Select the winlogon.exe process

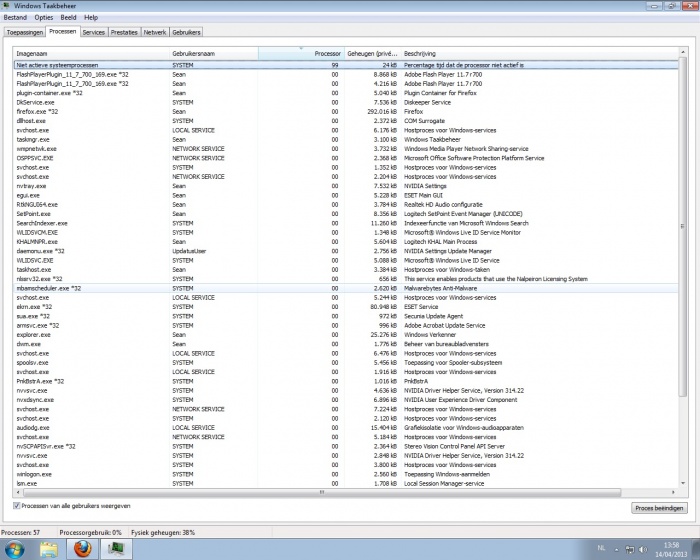click(346, 474)
